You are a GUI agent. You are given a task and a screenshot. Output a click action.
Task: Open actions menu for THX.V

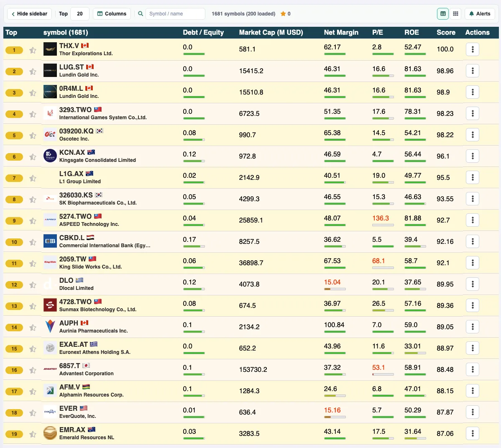pyautogui.click(x=472, y=49)
